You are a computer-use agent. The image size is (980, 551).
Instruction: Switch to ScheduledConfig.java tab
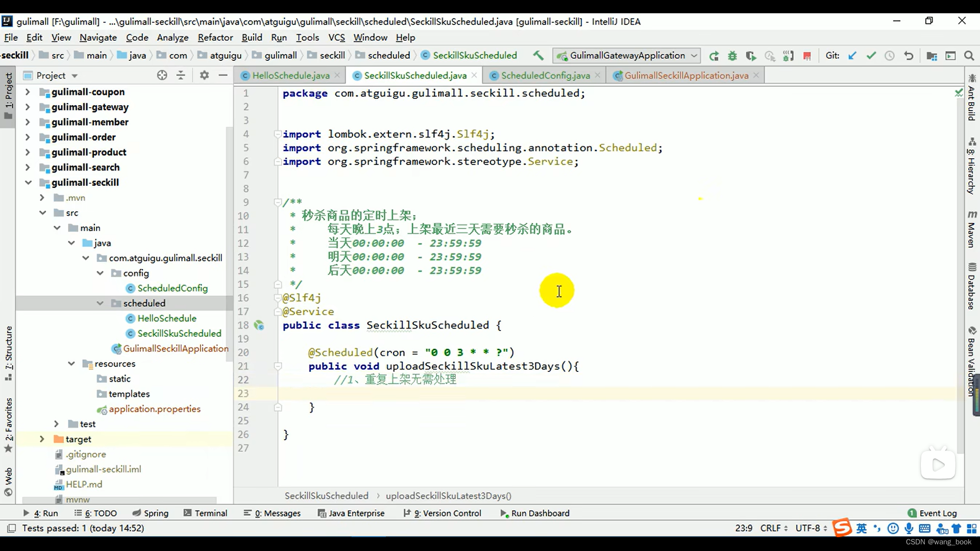point(545,76)
